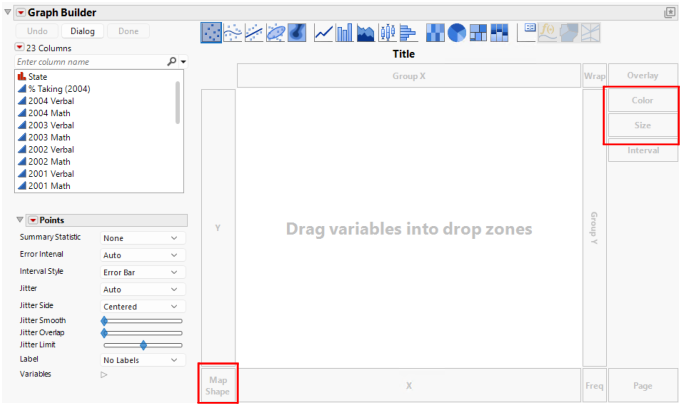Select the Line chart element icon
Image resolution: width=681 pixels, height=405 pixels.
[x=324, y=33]
